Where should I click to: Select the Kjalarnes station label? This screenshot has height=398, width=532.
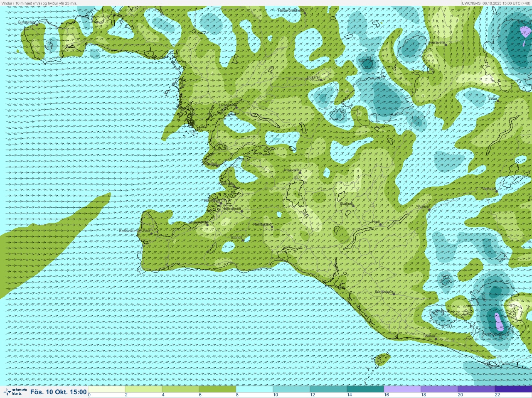(x=226, y=183)
